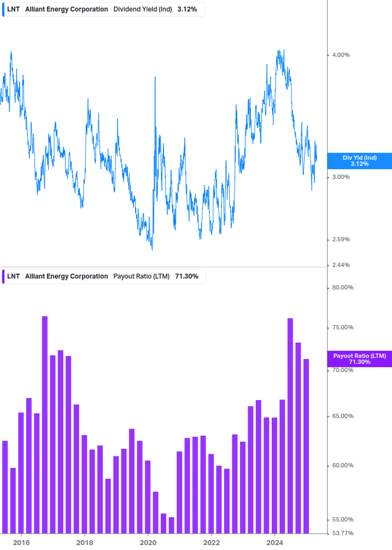The height and width of the screenshot is (550, 392).
Task: Click the 2020 dividend yield spike peak
Action: click(x=155, y=77)
